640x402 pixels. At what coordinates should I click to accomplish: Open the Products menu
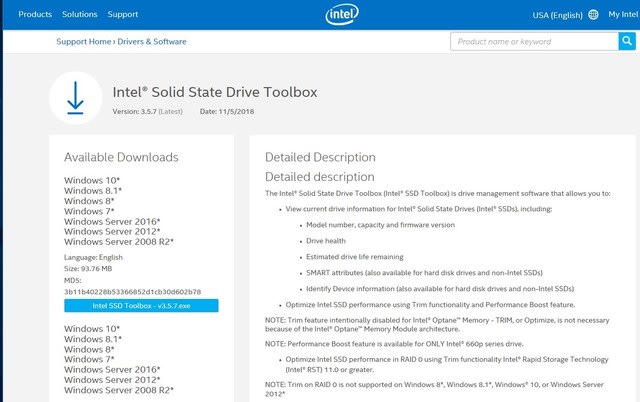(x=35, y=14)
